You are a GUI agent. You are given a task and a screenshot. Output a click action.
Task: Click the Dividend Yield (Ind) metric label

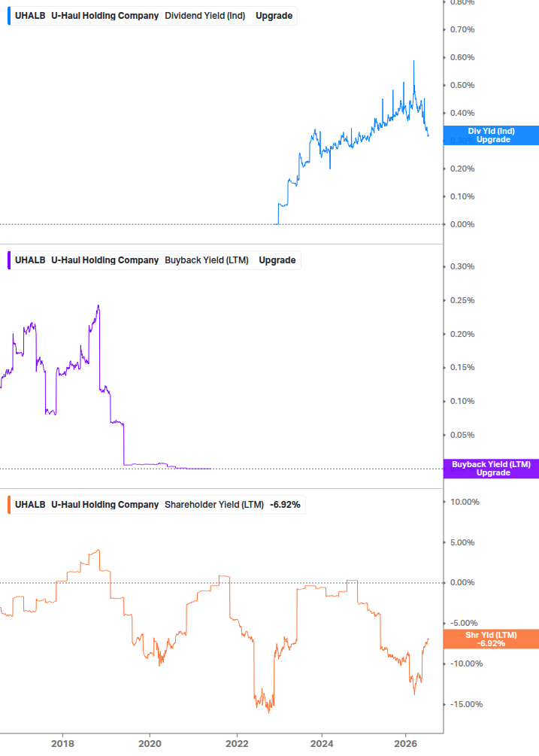click(204, 16)
